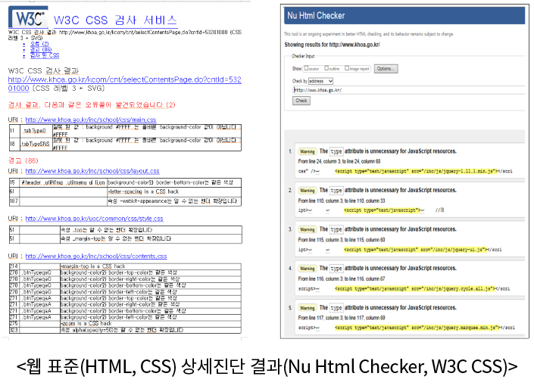This screenshot has width=534, height=392.
Task: Tick the source checkbox in Nu Html Checker
Action: click(306, 68)
